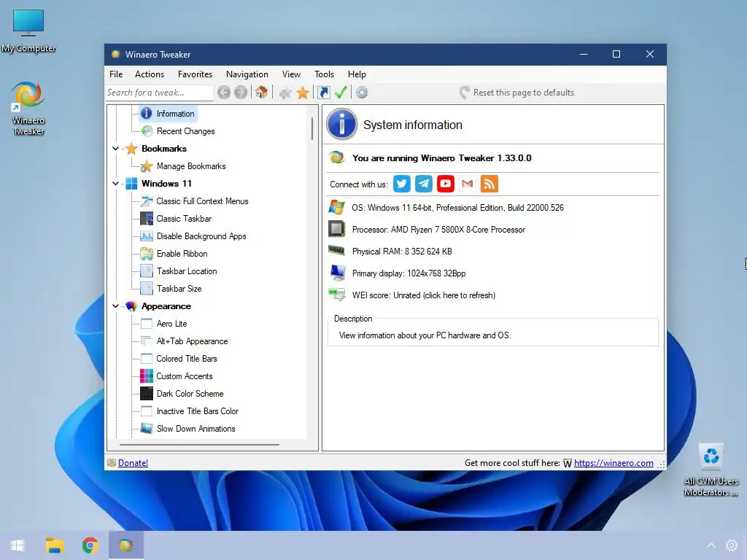
Task: Collapse the Appearance tree section
Action: (115, 306)
